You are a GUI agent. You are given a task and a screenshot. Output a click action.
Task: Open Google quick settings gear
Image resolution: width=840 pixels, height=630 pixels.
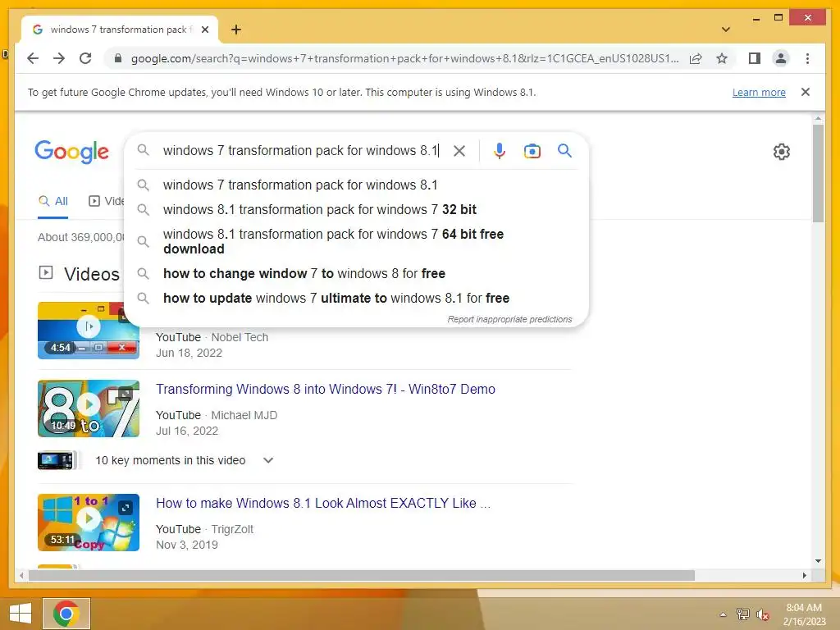[781, 152]
